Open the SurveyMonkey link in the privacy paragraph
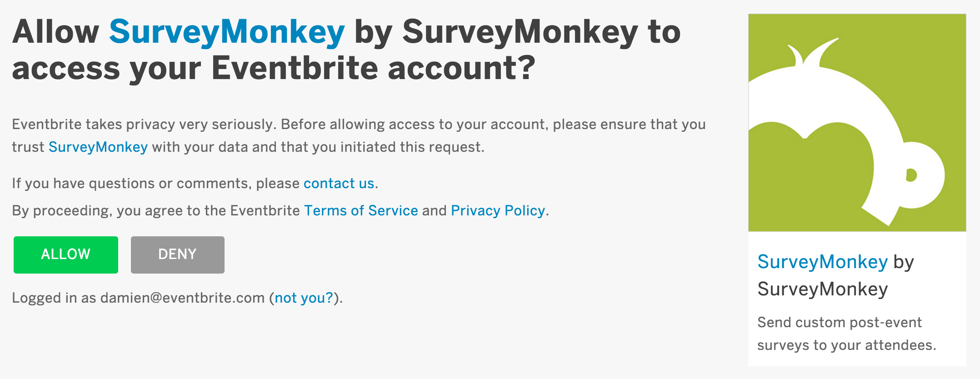Image resolution: width=980 pixels, height=379 pixels. coord(98,147)
